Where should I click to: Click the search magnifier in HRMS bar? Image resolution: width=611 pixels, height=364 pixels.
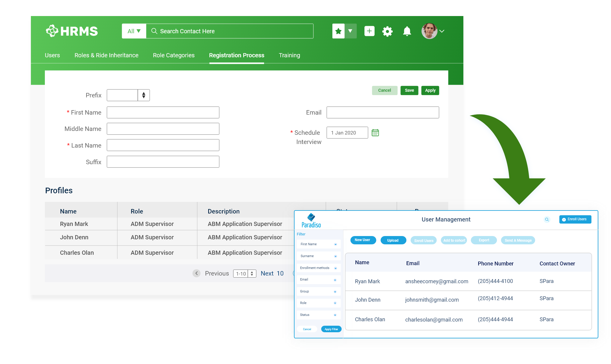154,31
